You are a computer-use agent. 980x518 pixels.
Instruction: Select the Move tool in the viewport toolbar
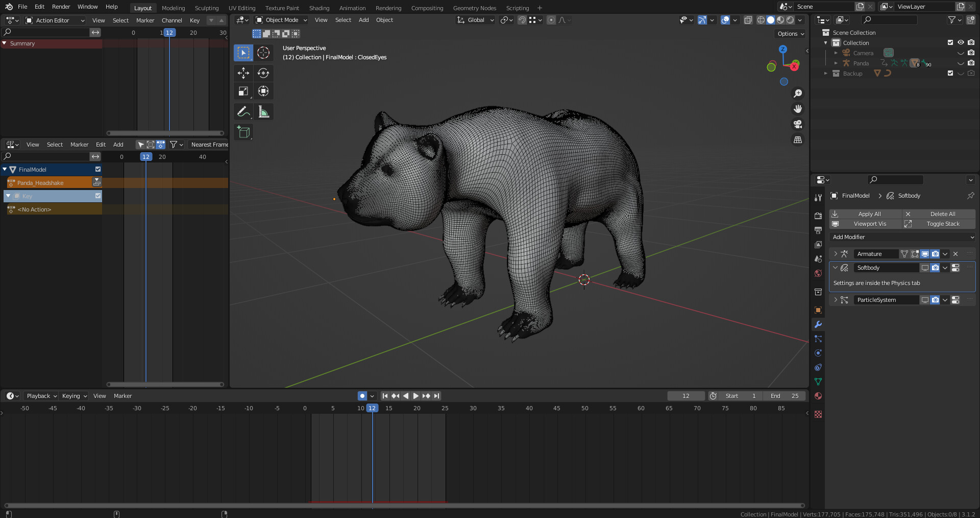point(243,73)
